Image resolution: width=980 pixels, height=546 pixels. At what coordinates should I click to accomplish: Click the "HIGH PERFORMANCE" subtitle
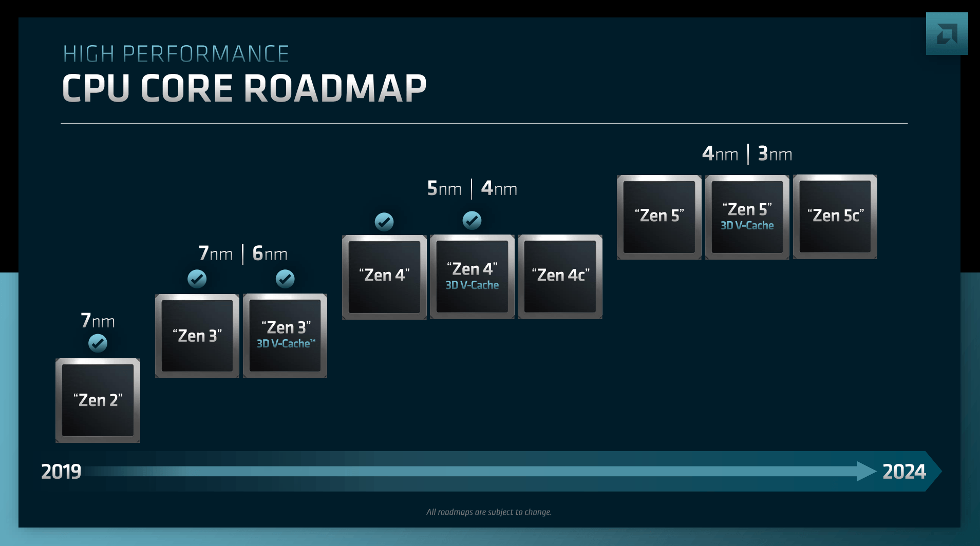click(x=176, y=54)
